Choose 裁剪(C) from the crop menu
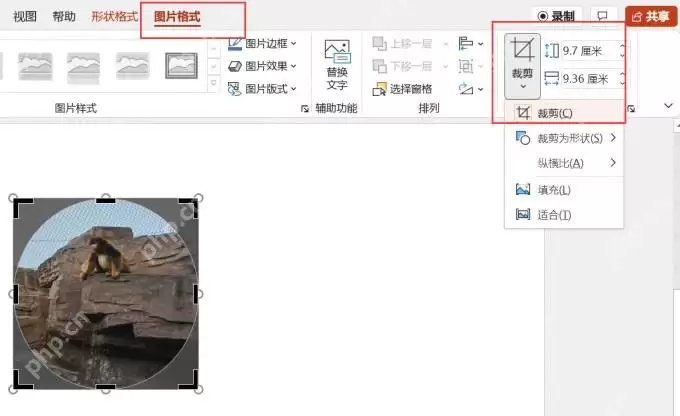Image resolution: width=680 pixels, height=416 pixels. point(564,113)
